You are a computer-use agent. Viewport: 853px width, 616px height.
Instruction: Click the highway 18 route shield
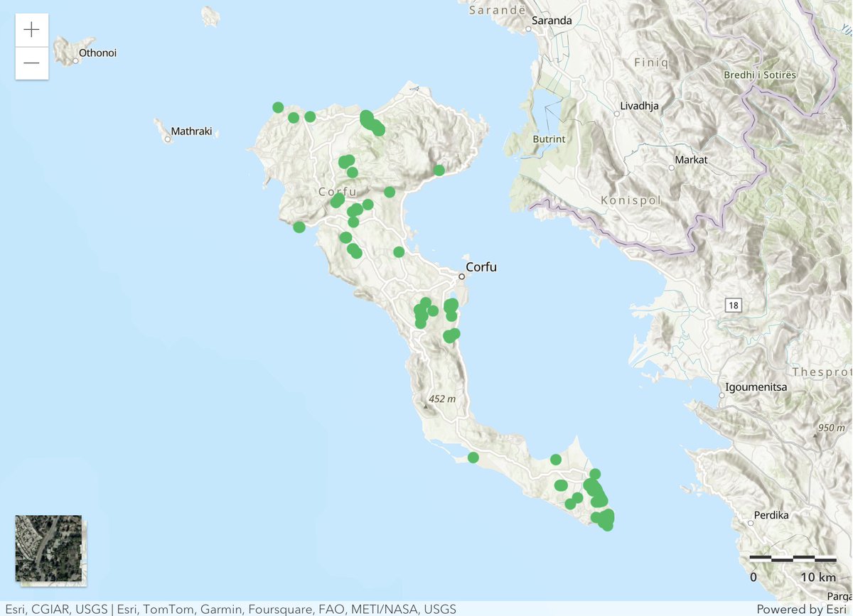(x=734, y=305)
